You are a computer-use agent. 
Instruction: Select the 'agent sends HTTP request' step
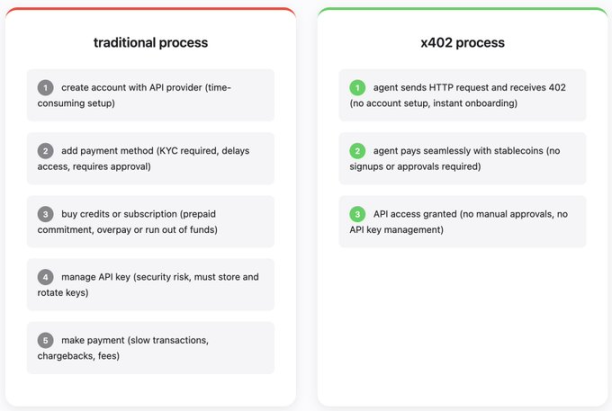pos(468,88)
